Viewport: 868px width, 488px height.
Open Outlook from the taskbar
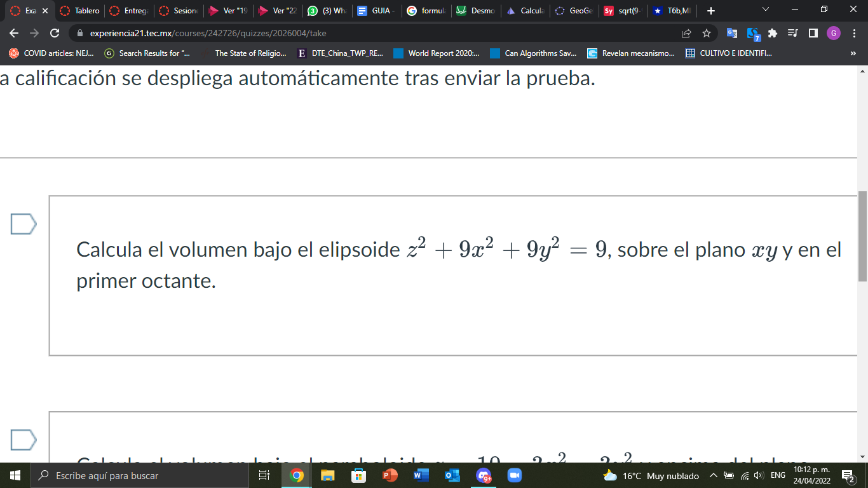[451, 475]
